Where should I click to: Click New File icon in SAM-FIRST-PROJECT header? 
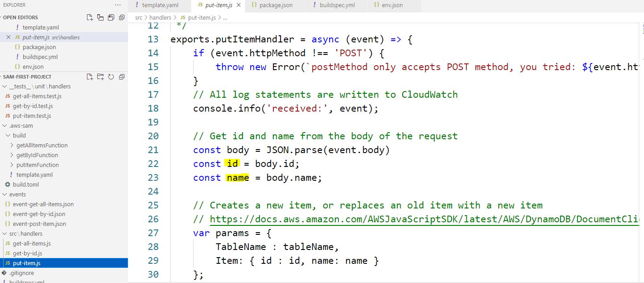pos(90,76)
